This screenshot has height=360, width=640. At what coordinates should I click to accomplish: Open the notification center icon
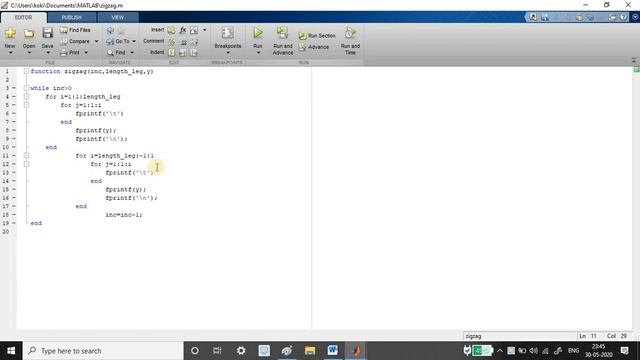click(624, 351)
